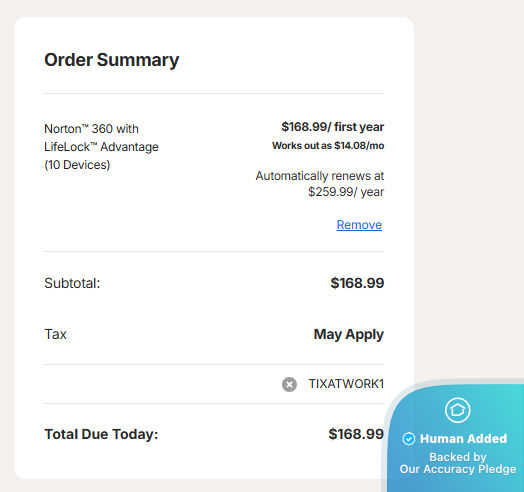Click the Tax label
The width and height of the screenshot is (524, 492).
pyautogui.click(x=55, y=334)
